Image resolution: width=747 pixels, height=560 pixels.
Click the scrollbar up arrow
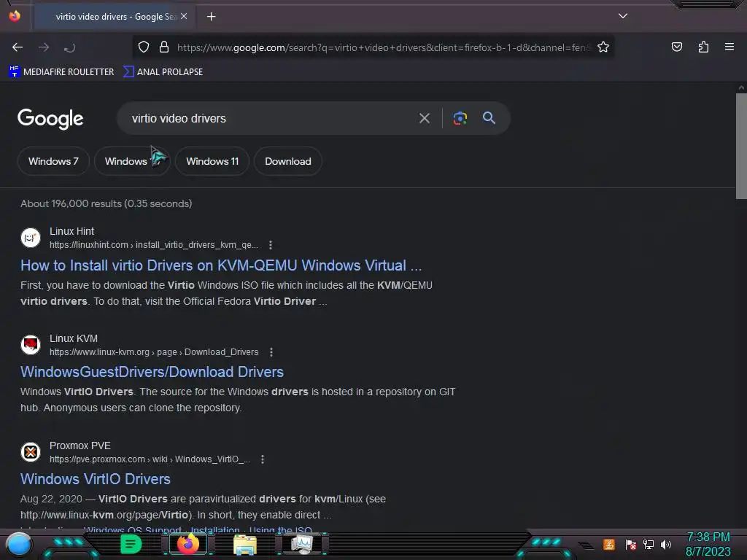[x=741, y=87]
